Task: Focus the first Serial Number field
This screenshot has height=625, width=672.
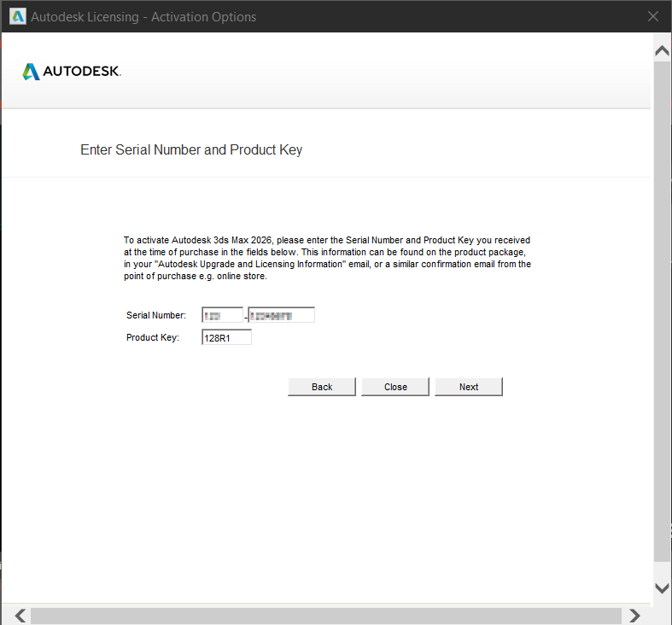Action: [x=222, y=315]
